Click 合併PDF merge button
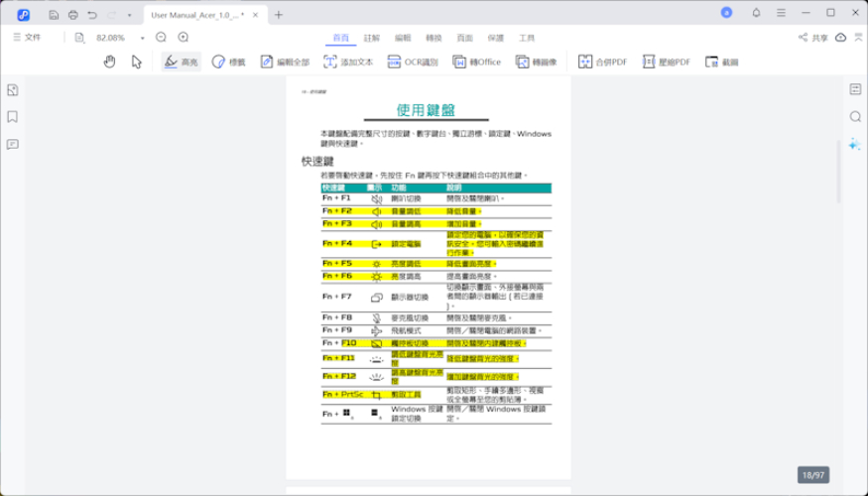The height and width of the screenshot is (496, 868). (603, 62)
